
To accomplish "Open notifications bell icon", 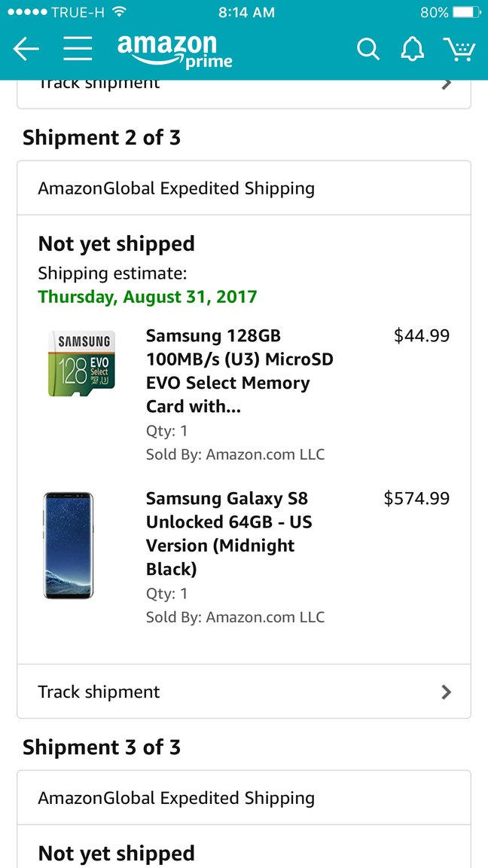I will click(x=412, y=50).
